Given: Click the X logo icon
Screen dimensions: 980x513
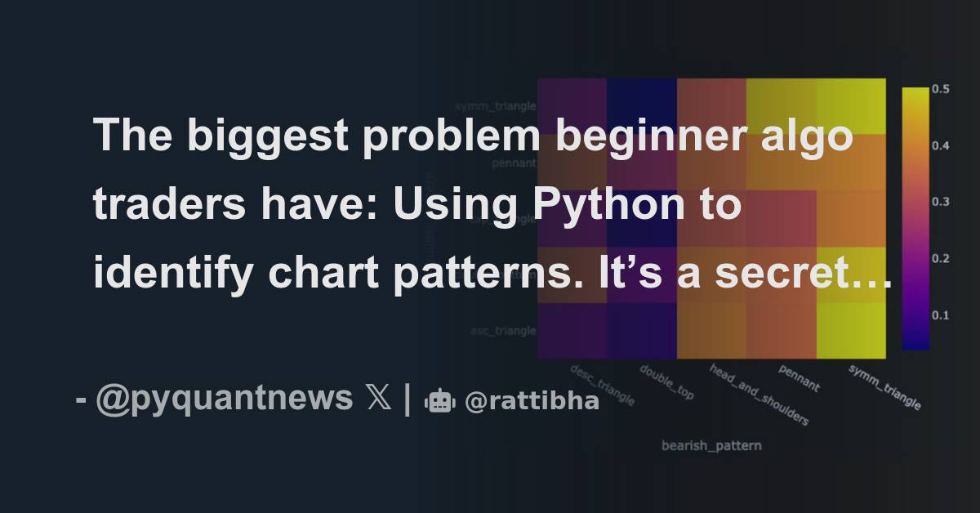Looking at the screenshot, I should 377,399.
